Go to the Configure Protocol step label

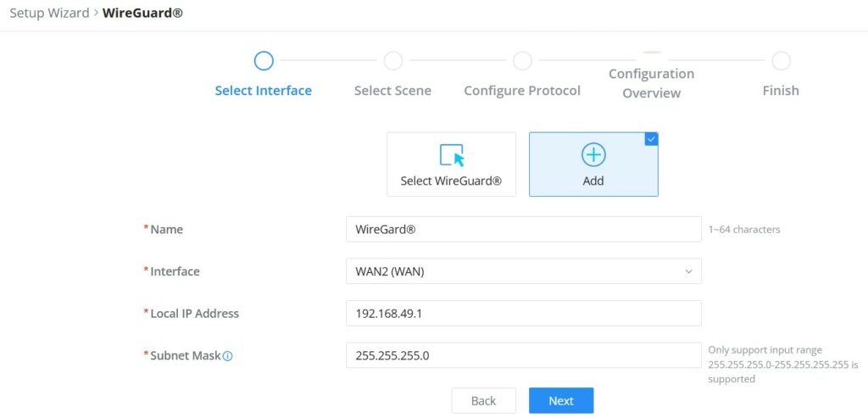pos(522,90)
